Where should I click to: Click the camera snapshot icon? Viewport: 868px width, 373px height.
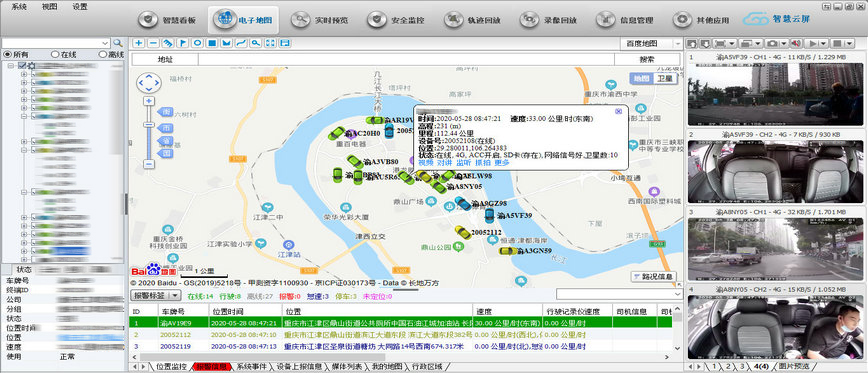coord(772,43)
